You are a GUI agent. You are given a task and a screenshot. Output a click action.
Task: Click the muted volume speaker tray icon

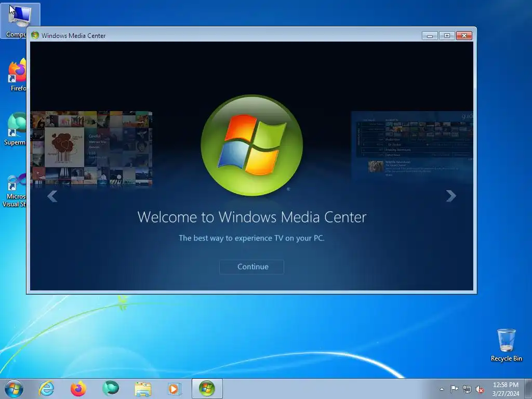[x=480, y=389]
